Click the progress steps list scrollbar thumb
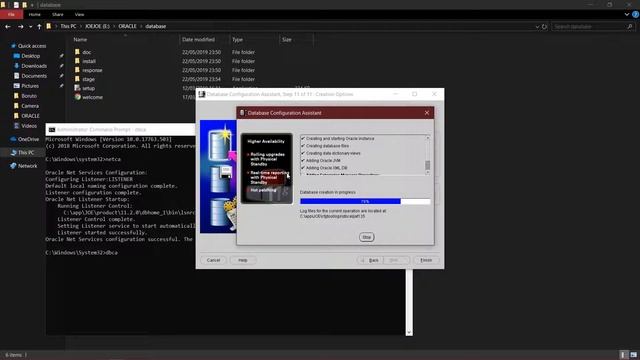This screenshot has height=360, width=640. click(427, 165)
